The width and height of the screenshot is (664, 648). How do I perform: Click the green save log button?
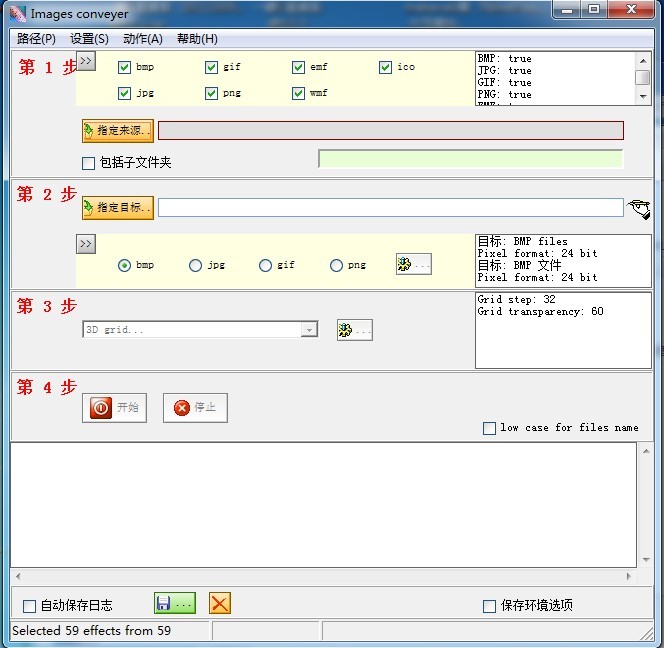tap(174, 604)
